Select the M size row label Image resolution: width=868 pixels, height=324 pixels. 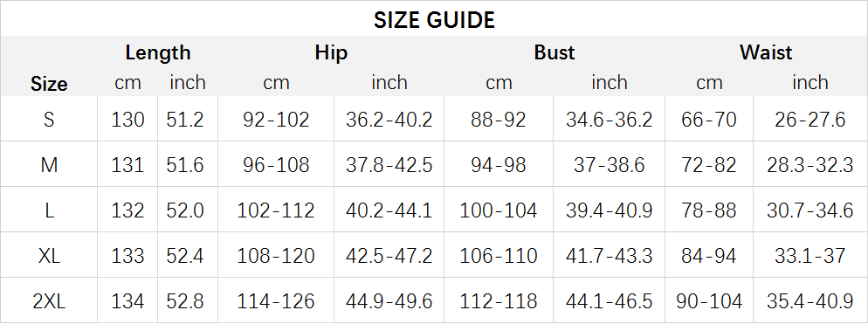click(49, 164)
